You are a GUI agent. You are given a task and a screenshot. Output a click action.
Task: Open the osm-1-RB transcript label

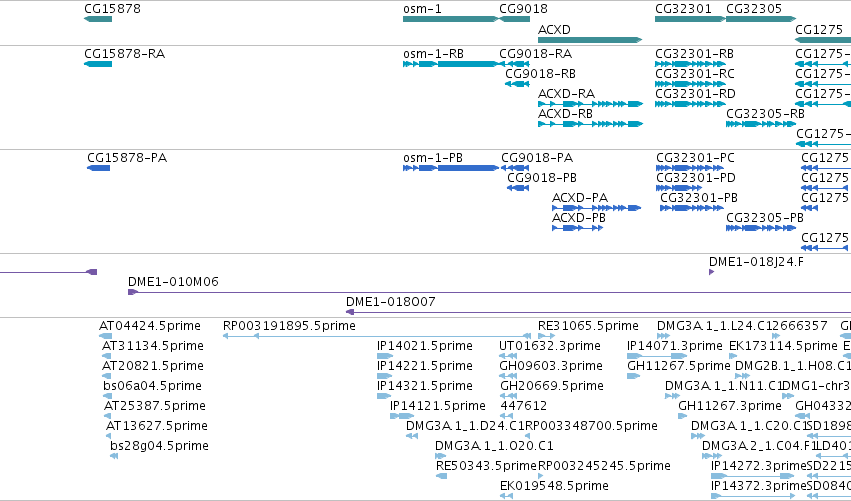click(433, 54)
